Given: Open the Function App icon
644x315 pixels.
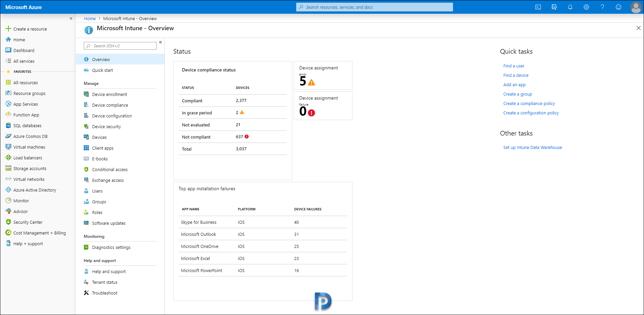Looking at the screenshot, I should click(8, 115).
